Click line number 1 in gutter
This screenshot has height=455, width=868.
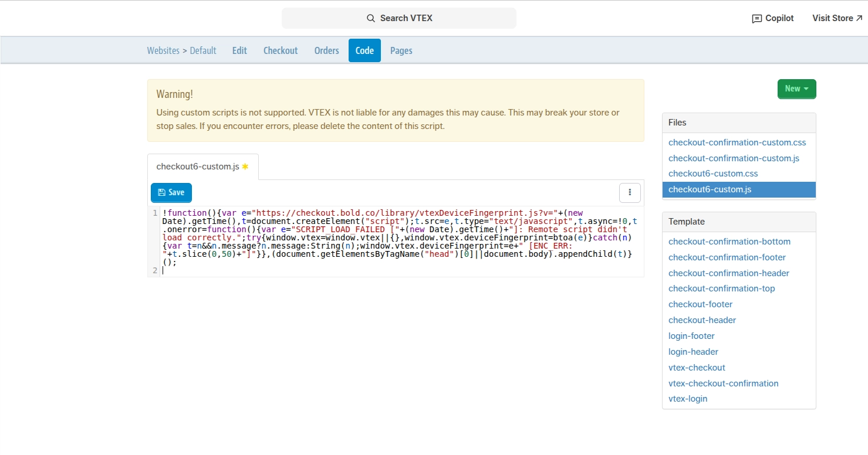(155, 213)
